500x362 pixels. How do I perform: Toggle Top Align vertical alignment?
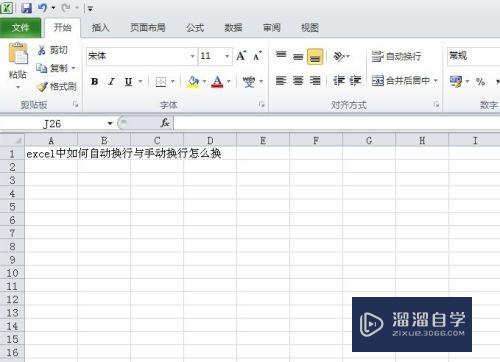pyautogui.click(x=281, y=56)
